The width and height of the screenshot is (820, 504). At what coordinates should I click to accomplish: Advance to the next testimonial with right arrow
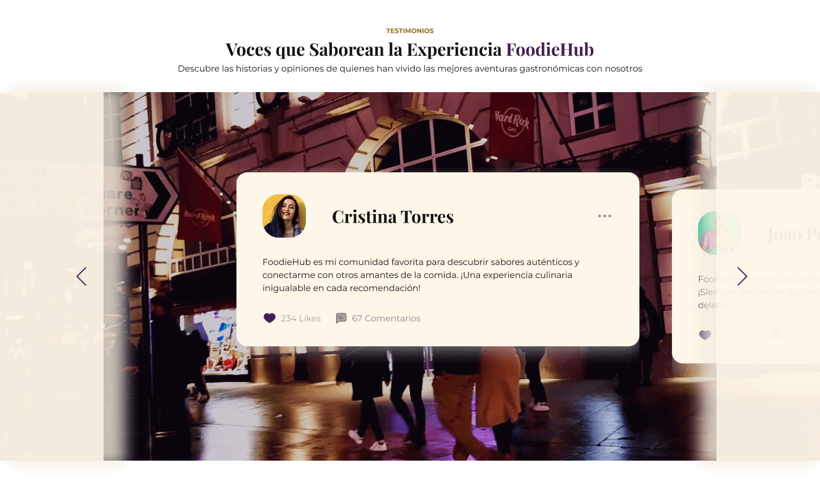pos(742,276)
